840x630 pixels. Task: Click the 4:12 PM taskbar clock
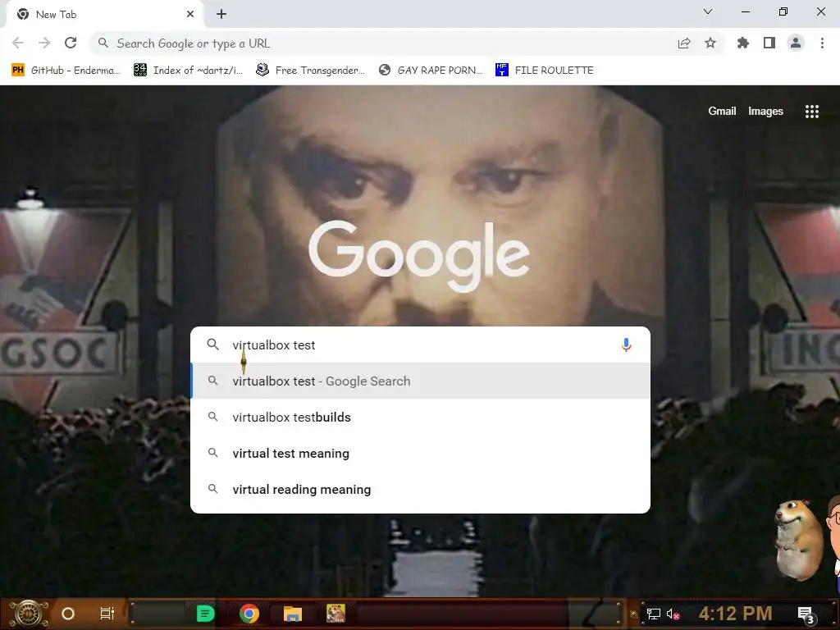[736, 614]
